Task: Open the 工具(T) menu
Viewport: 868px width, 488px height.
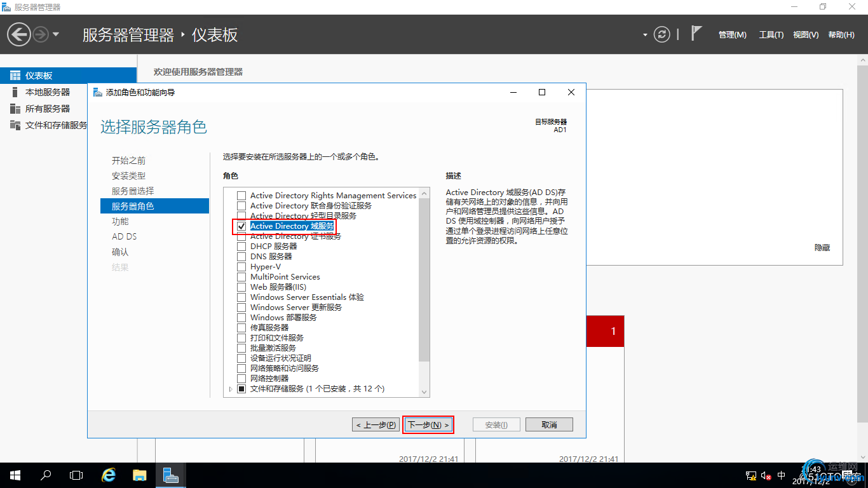Action: click(771, 35)
